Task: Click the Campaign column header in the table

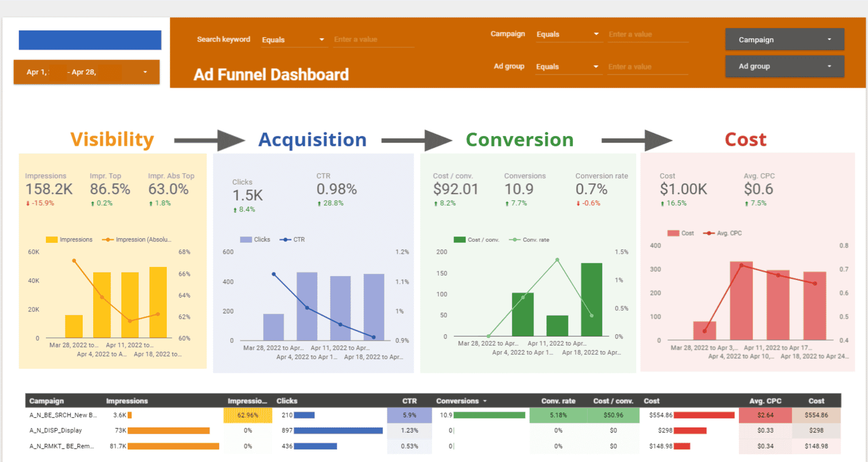Action: click(x=46, y=401)
